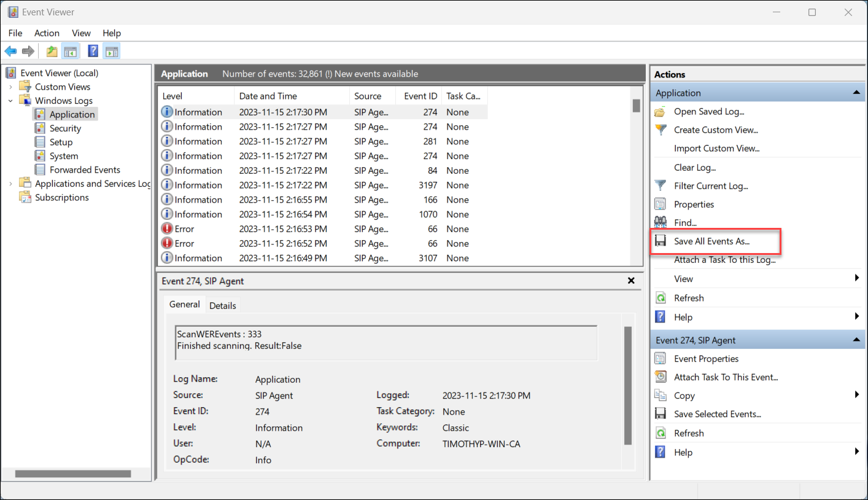Select Forwarded Events in tree
Screen dimensions: 868x500
pos(85,170)
